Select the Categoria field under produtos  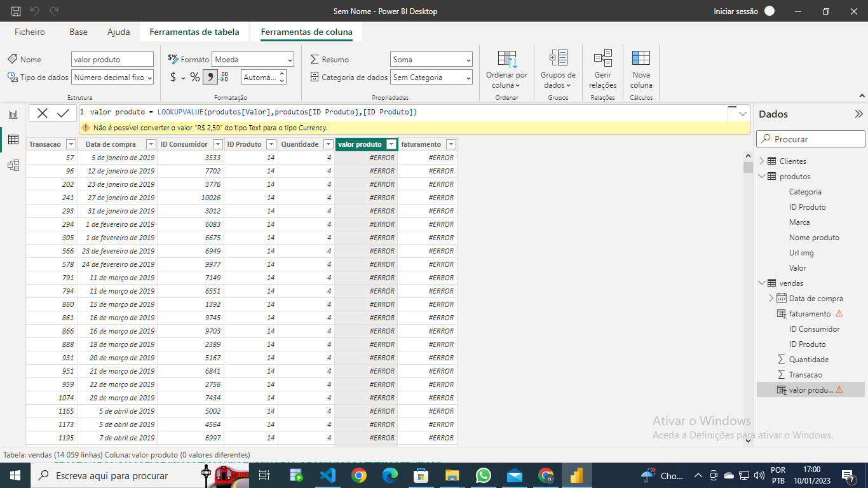[x=805, y=192]
